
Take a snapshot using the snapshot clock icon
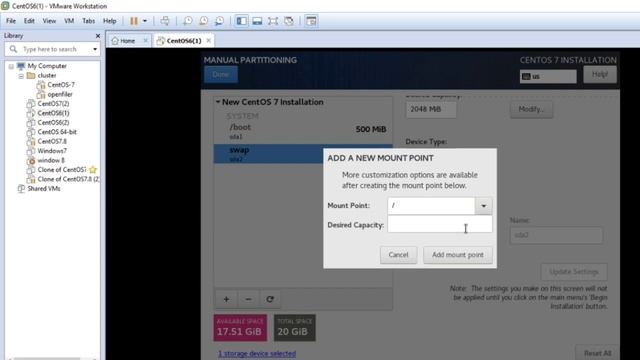coord(188,21)
